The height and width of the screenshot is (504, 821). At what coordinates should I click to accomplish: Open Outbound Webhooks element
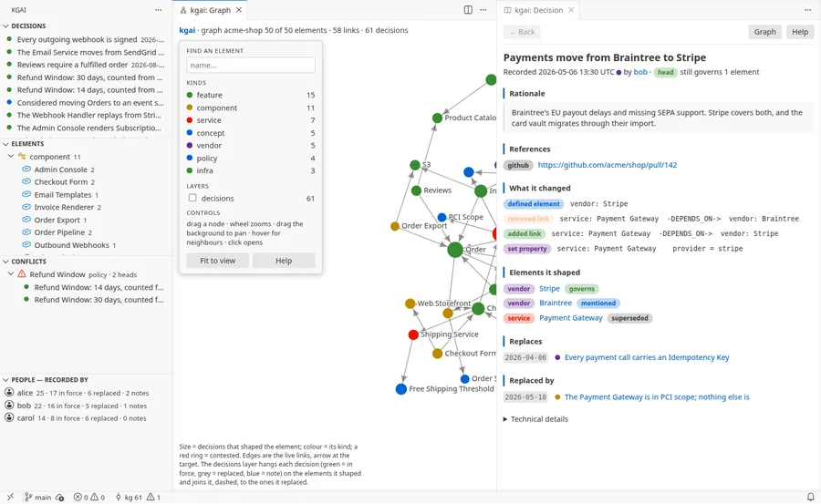pyautogui.click(x=86, y=245)
